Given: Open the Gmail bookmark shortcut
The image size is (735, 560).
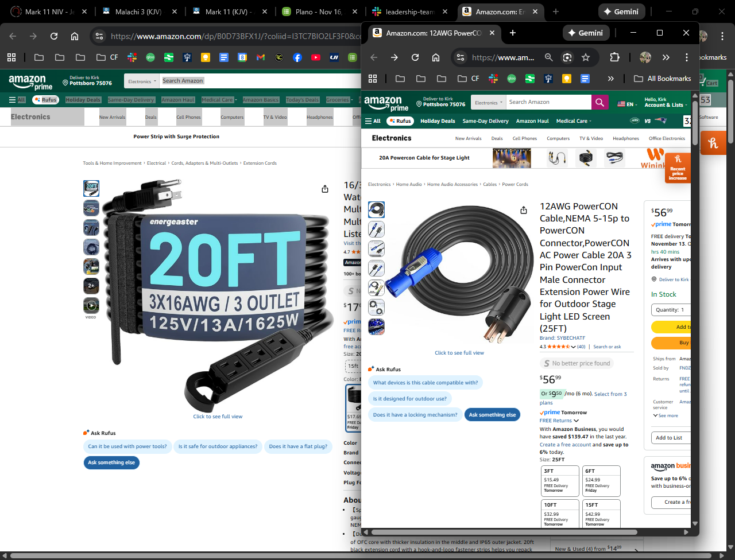Looking at the screenshot, I should click(261, 57).
